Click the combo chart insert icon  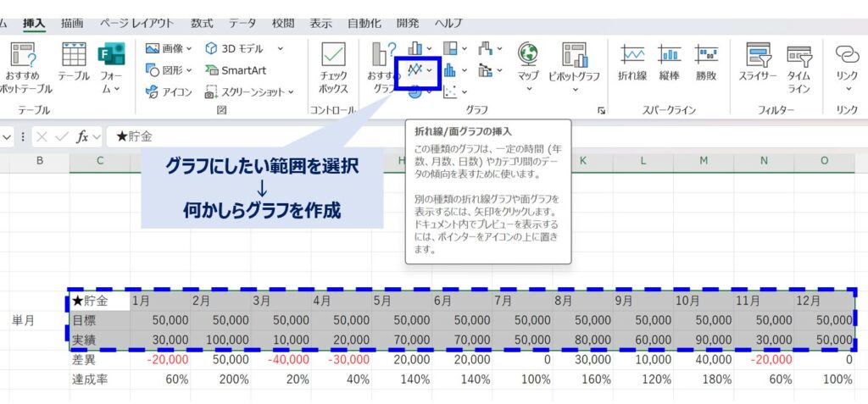point(486,70)
